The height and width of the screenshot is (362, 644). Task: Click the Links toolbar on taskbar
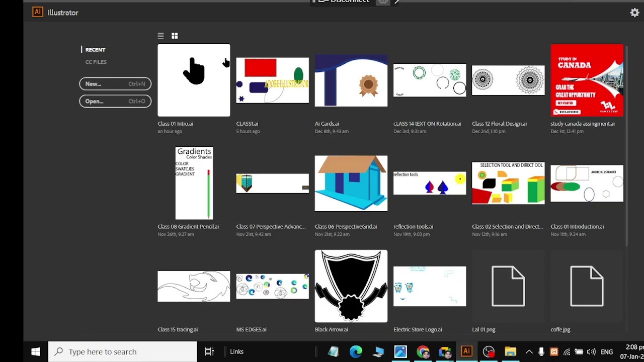click(236, 352)
